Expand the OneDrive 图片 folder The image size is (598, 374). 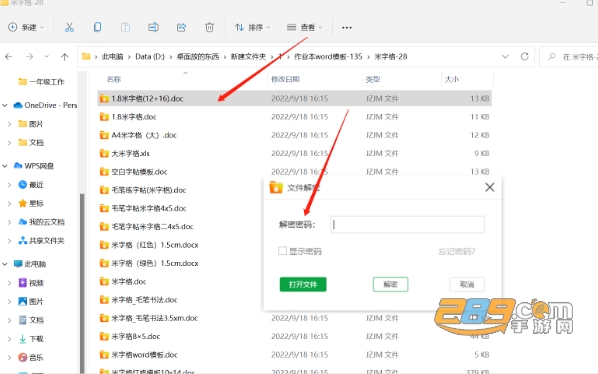(10, 124)
